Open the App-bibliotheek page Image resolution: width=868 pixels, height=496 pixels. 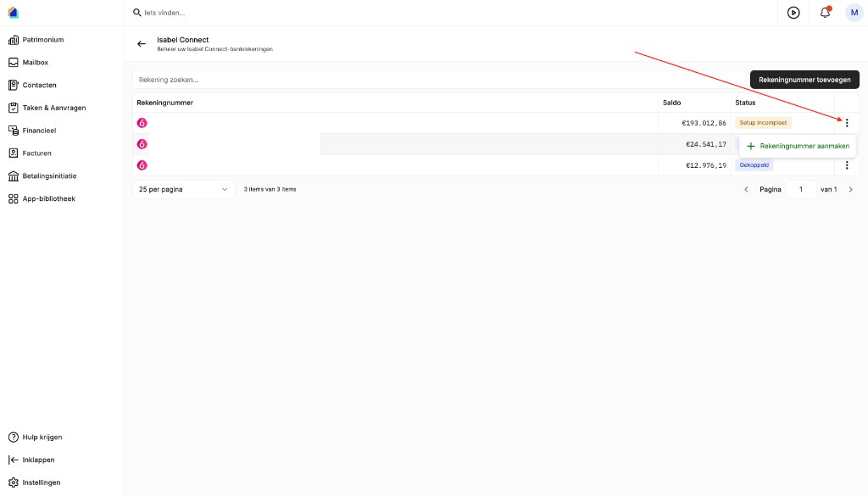pyautogui.click(x=48, y=198)
